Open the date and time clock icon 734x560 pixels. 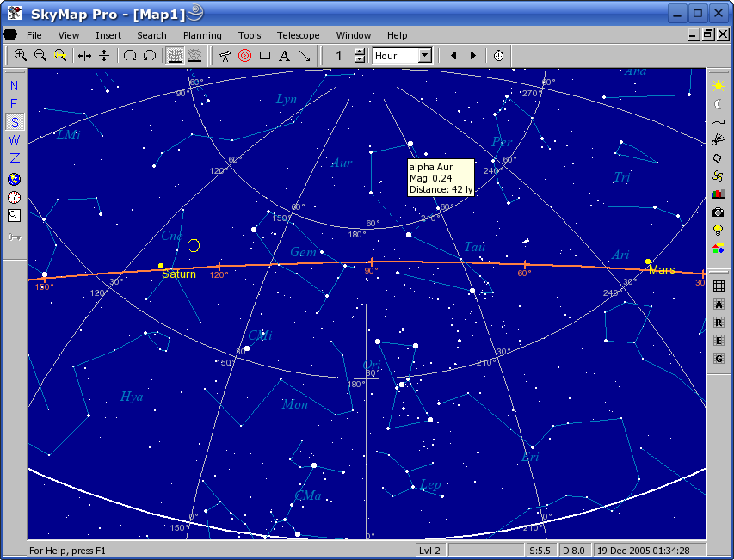click(14, 198)
